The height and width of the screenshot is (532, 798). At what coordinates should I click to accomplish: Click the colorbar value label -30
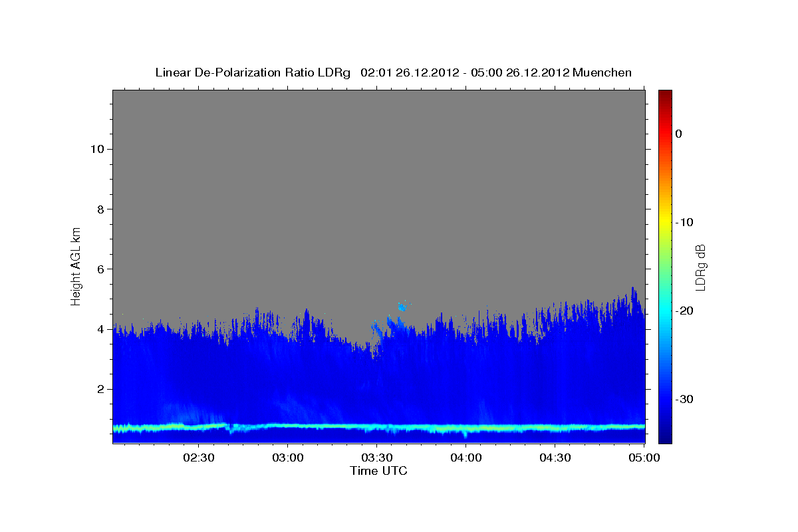685,399
